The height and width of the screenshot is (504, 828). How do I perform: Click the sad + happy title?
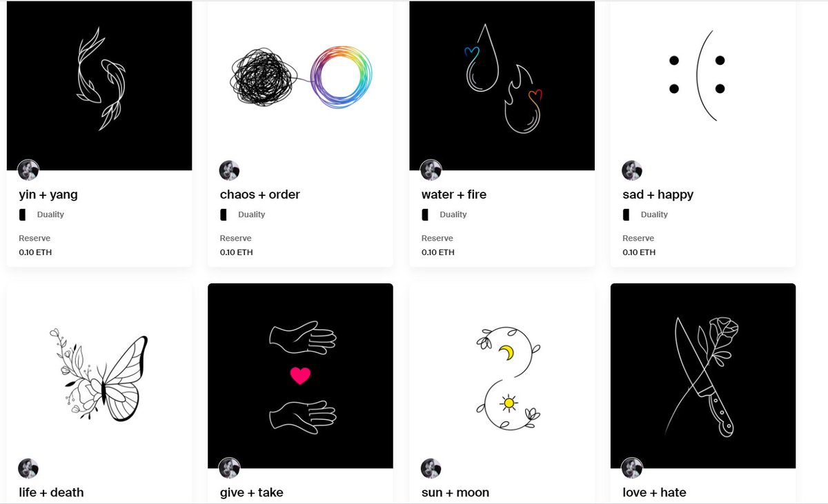click(658, 194)
